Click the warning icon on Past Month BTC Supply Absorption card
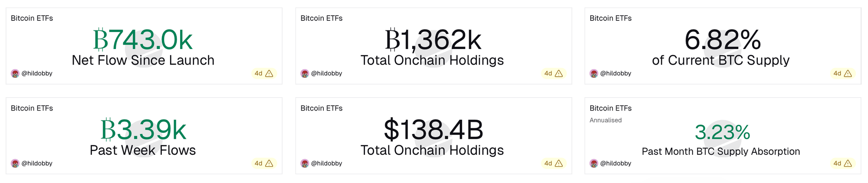Viewport: 868px width, 183px height. coord(848,163)
